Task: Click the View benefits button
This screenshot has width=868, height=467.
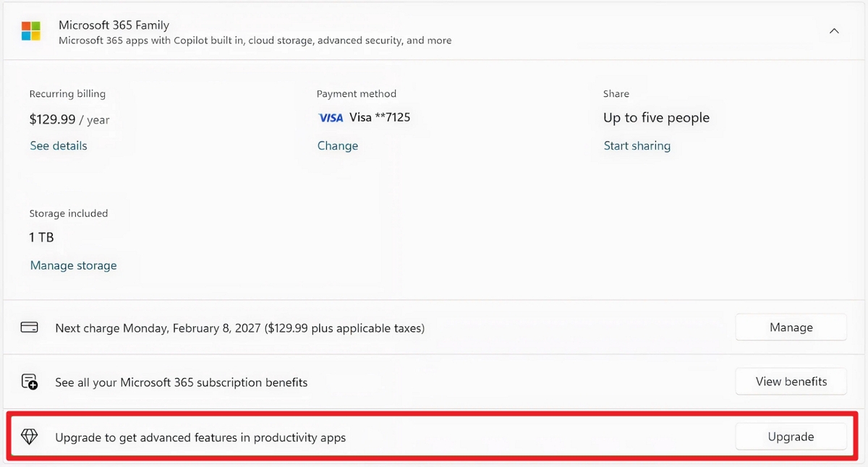Action: (791, 381)
